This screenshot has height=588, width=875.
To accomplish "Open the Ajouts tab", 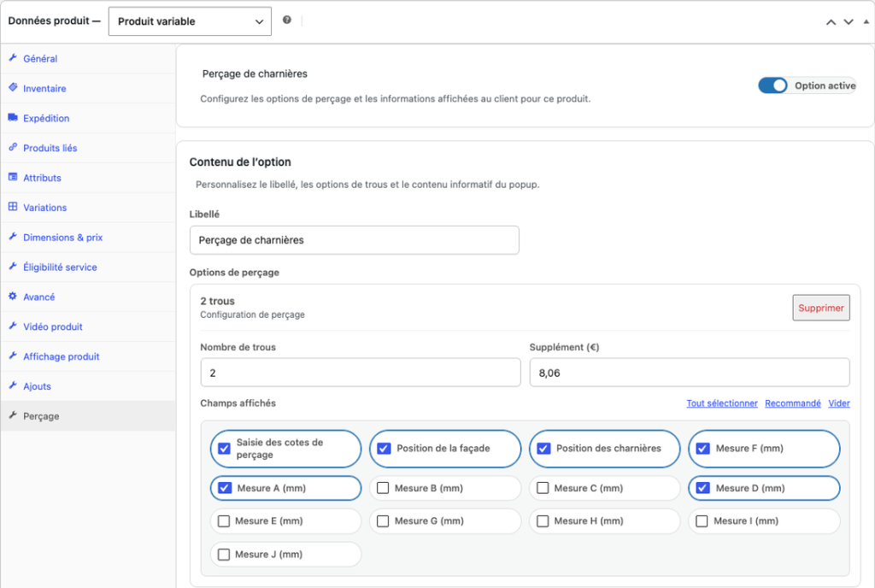I will tap(88, 386).
